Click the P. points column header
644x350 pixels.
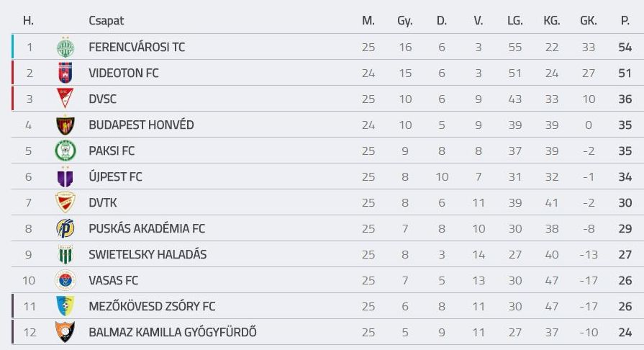pyautogui.click(x=625, y=21)
